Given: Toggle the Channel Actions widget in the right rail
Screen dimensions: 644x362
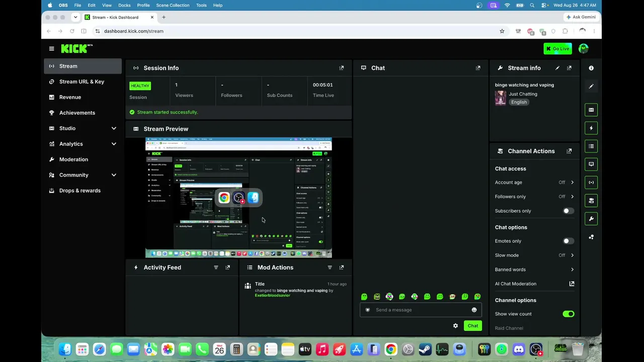Looking at the screenshot, I should [x=591, y=201].
